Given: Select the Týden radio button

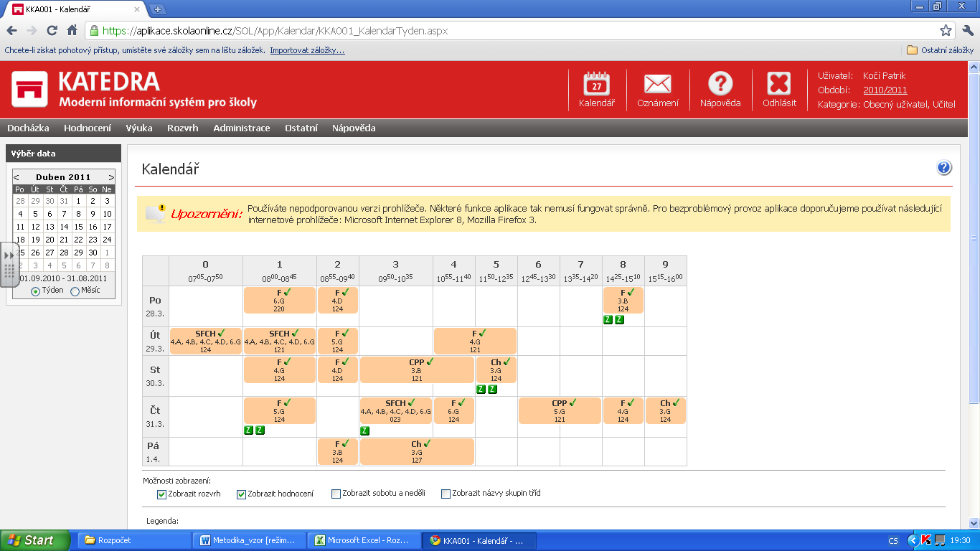Looking at the screenshot, I should (35, 291).
